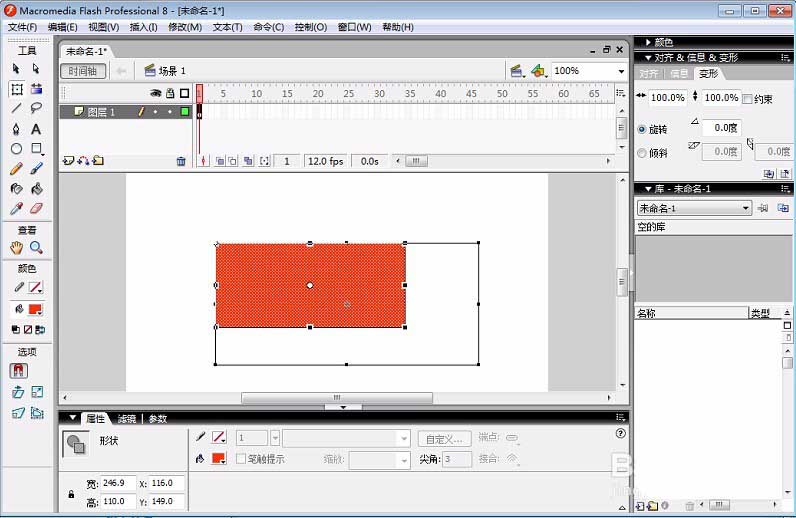Screen dimensions: 796x518
Task: Toggle the Onion Skin button
Action: click(220, 161)
